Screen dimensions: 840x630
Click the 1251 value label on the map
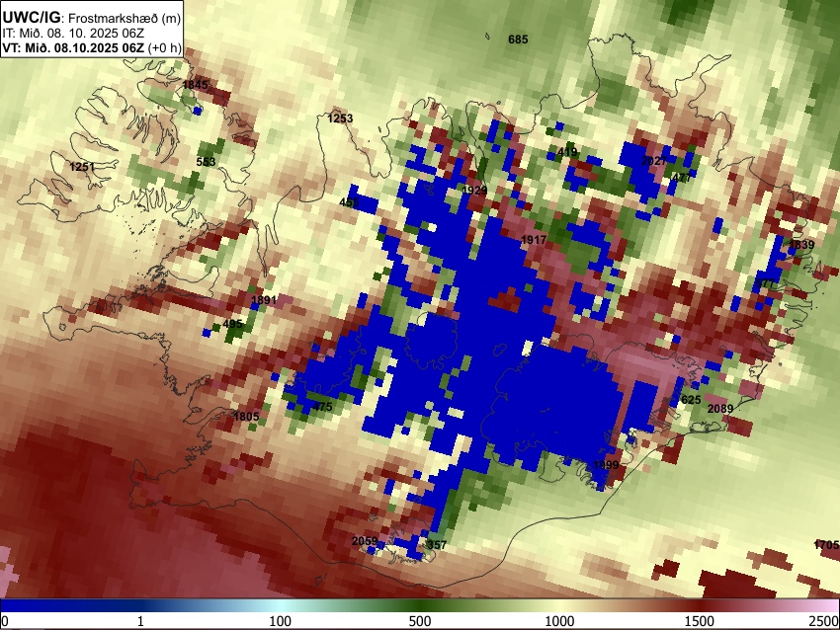(x=82, y=167)
